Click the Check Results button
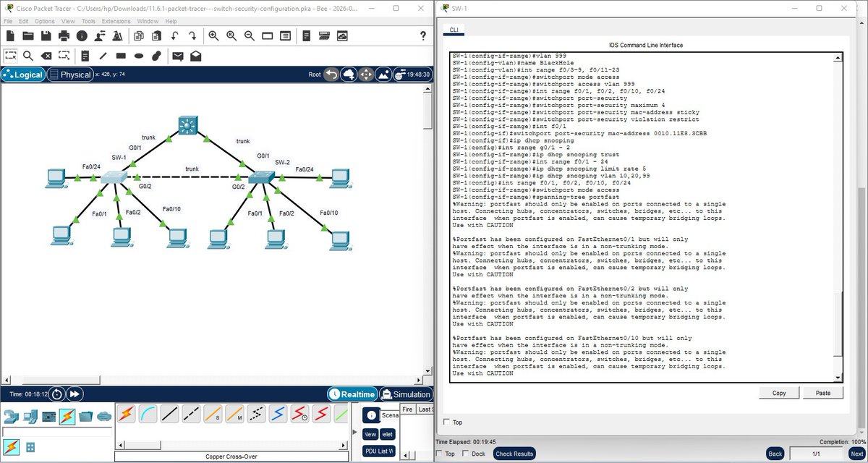Viewport: 868px width, 463px height. (515, 454)
